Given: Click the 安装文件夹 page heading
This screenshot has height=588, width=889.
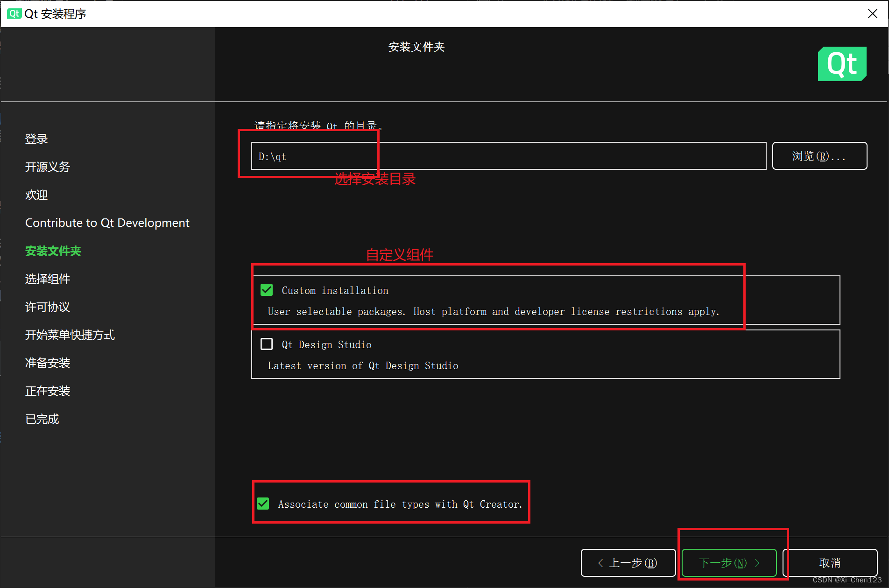Looking at the screenshot, I should coord(416,47).
